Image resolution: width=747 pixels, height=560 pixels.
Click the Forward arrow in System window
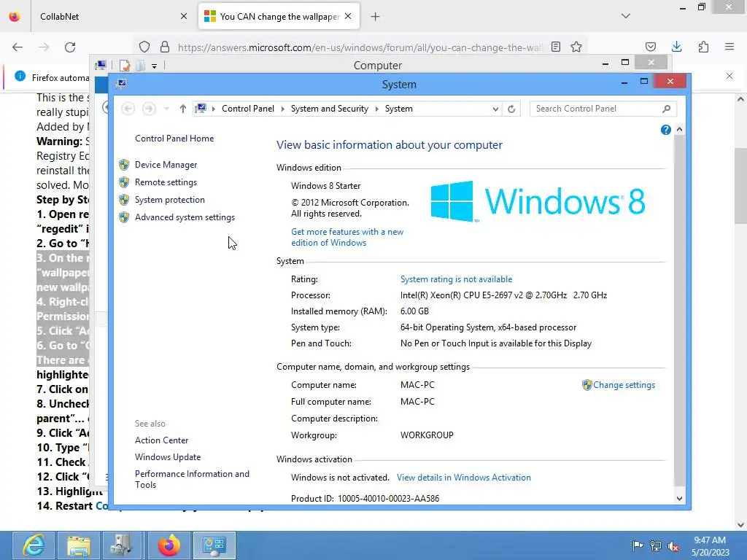point(149,109)
